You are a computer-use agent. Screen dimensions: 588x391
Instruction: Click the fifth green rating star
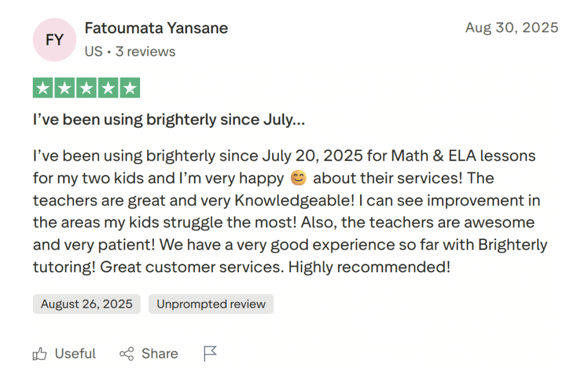[x=130, y=88]
